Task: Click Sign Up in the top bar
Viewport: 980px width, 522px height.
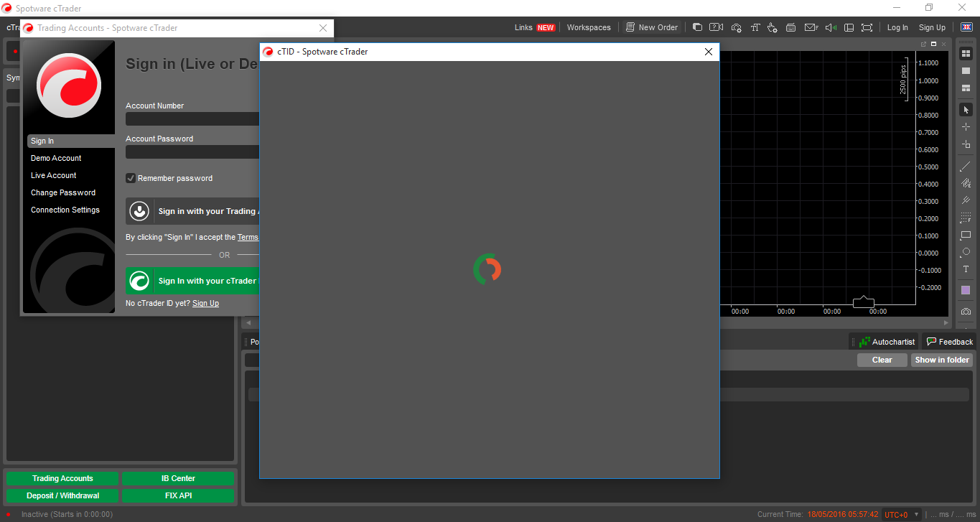Action: pyautogui.click(x=932, y=27)
